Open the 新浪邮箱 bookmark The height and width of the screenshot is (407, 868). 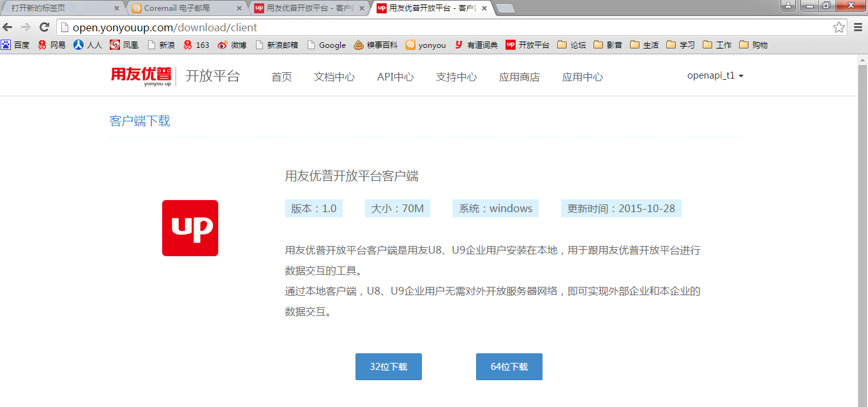click(x=276, y=45)
